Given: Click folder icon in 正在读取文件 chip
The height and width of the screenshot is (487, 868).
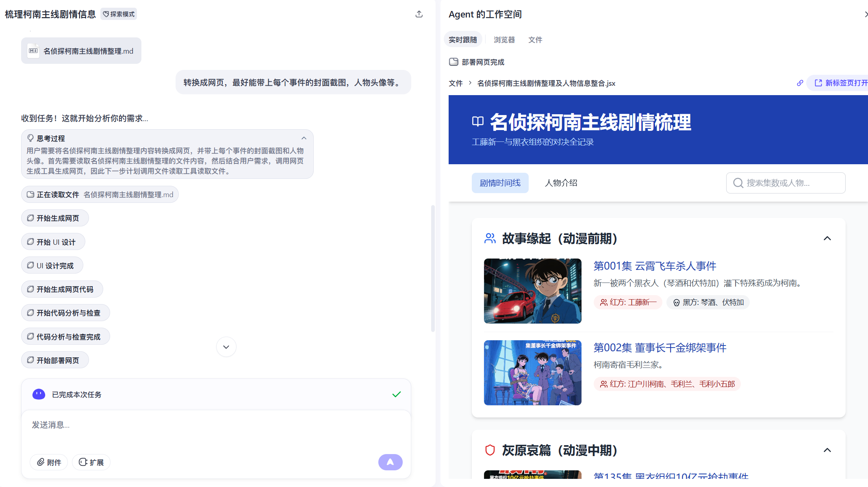Looking at the screenshot, I should pos(30,194).
